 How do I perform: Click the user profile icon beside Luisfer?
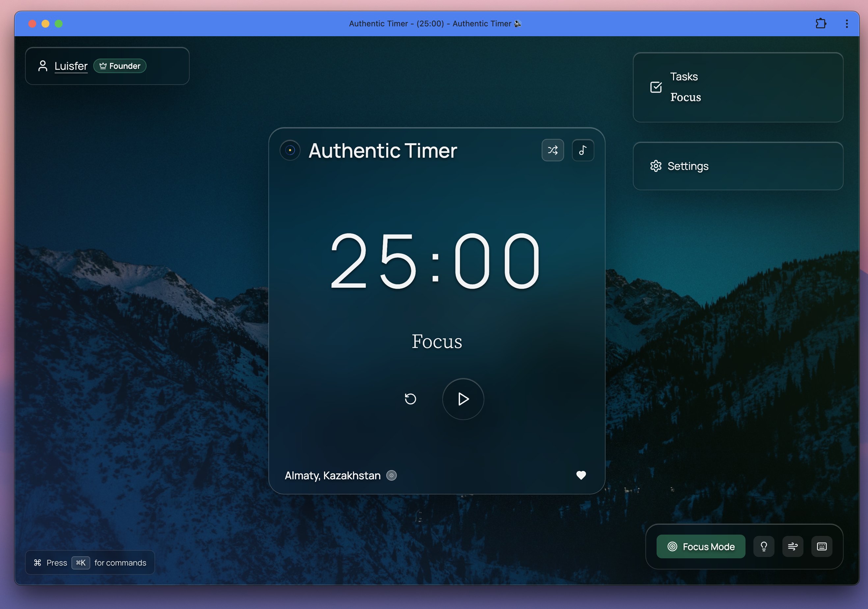(43, 66)
